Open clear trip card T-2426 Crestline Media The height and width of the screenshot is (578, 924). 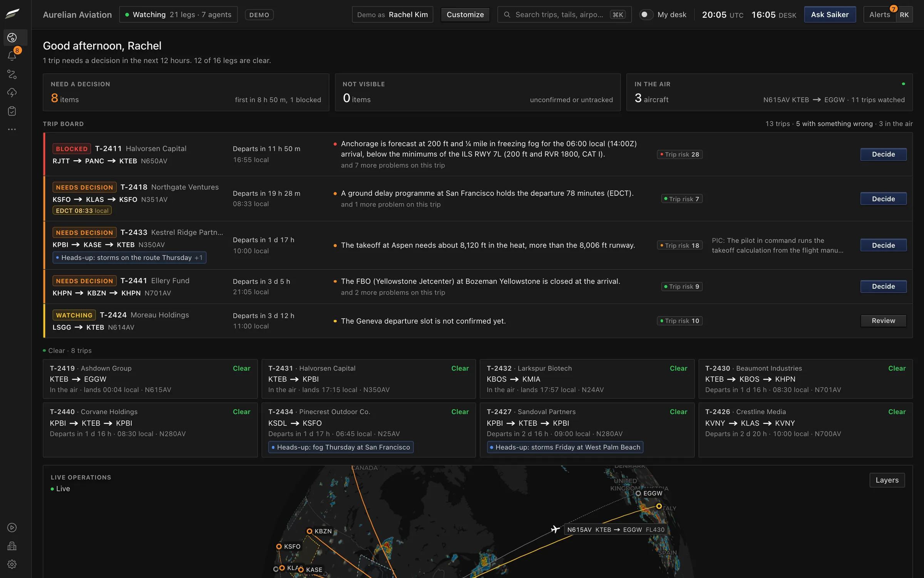coord(805,430)
